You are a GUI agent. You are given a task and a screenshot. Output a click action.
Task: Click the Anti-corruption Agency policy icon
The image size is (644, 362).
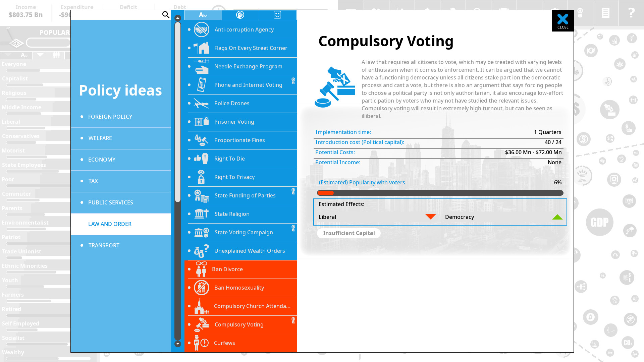(x=201, y=29)
